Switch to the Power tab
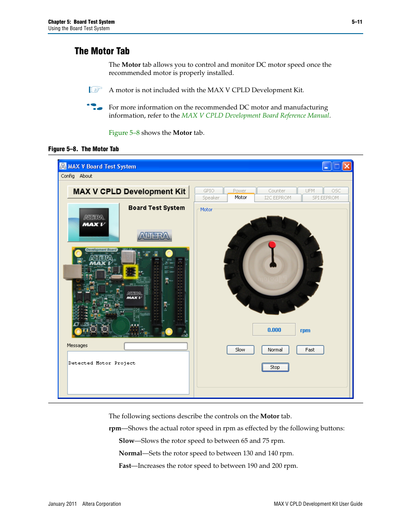 [240, 191]
